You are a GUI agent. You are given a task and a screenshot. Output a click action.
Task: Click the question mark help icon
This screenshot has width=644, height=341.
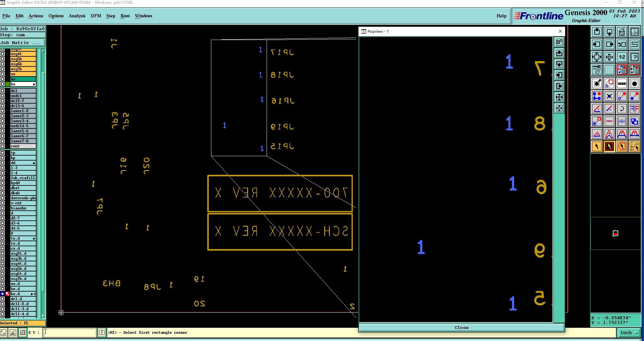coord(634,57)
